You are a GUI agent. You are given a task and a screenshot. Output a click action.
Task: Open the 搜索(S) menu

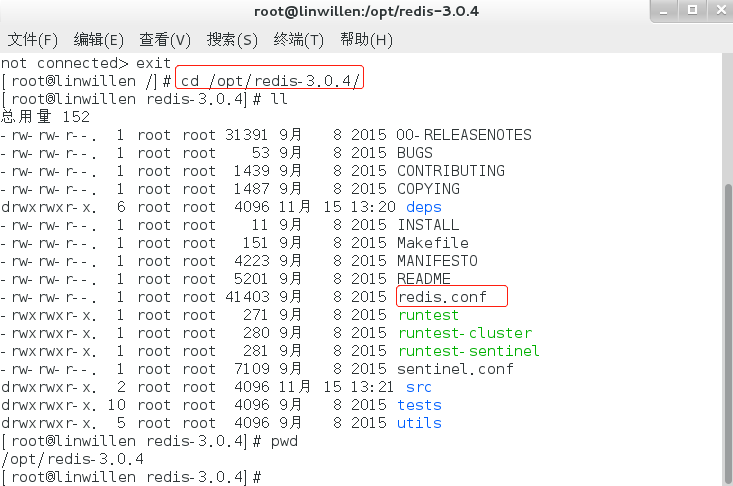pyautogui.click(x=232, y=40)
